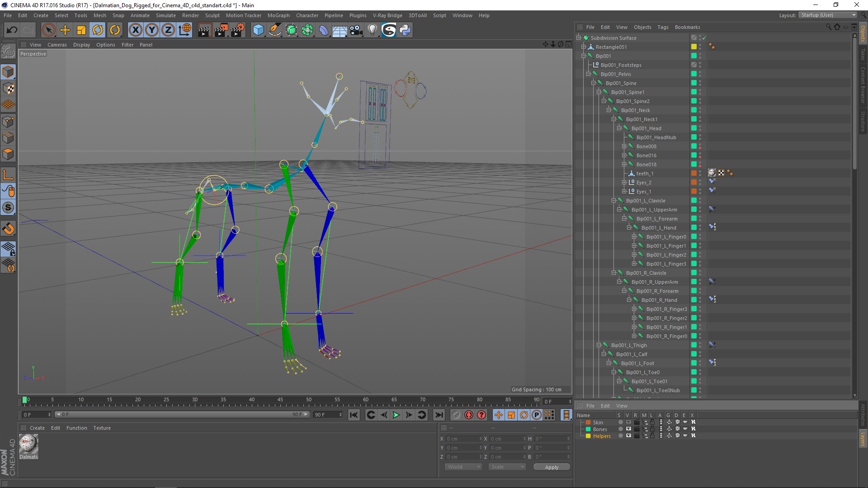
Task: Click Rectangle051 yellow layer color swatch
Action: [693, 47]
